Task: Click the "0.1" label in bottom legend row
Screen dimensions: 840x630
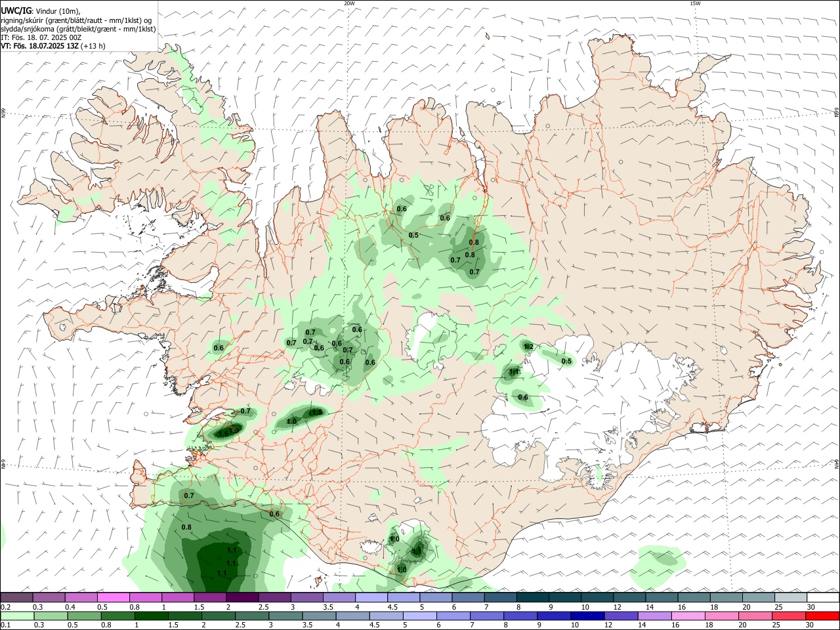Action: coord(5,625)
